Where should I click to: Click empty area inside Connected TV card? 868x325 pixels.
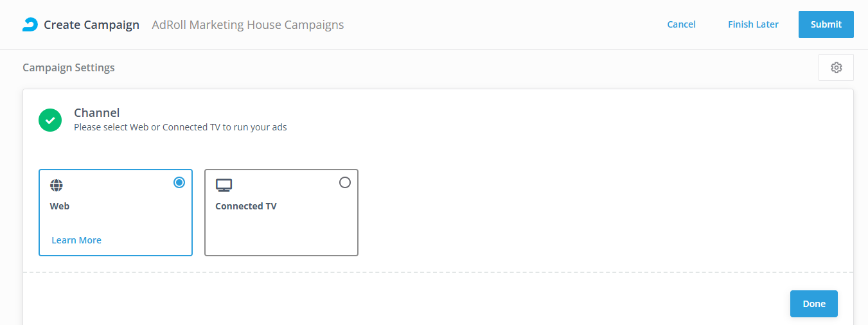pos(281,234)
